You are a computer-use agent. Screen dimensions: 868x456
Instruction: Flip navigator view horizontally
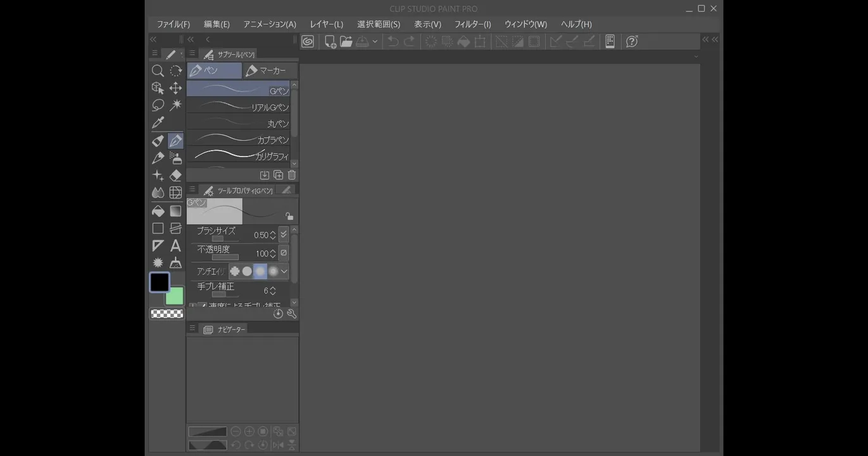click(x=277, y=445)
